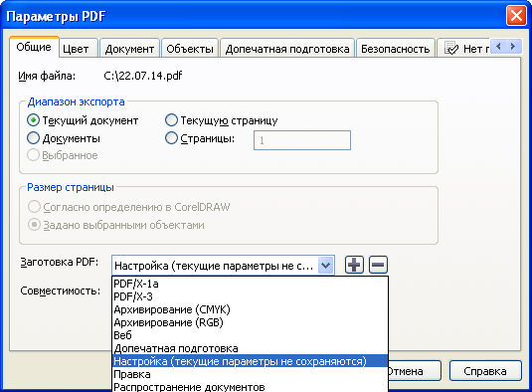Click the Справка button
This screenshot has width=532, height=392.
coord(485,371)
